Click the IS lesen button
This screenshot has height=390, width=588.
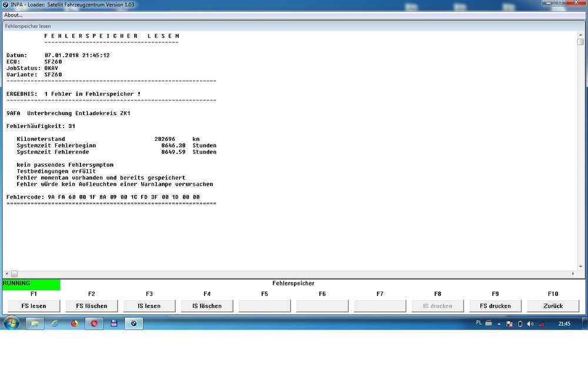[149, 306]
